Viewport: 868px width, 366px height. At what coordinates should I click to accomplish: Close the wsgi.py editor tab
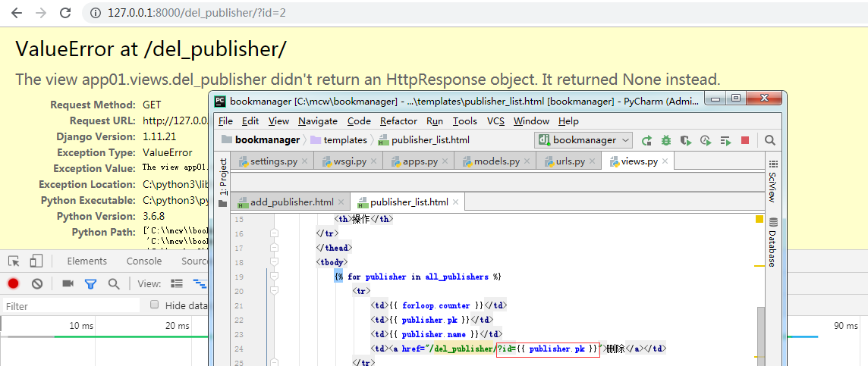[x=373, y=161]
